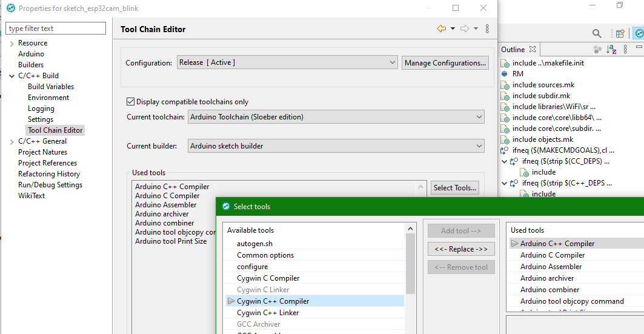Click include ..\makefile.init in Outline
Image resolution: width=644 pixels, height=334 pixels.
click(x=548, y=63)
